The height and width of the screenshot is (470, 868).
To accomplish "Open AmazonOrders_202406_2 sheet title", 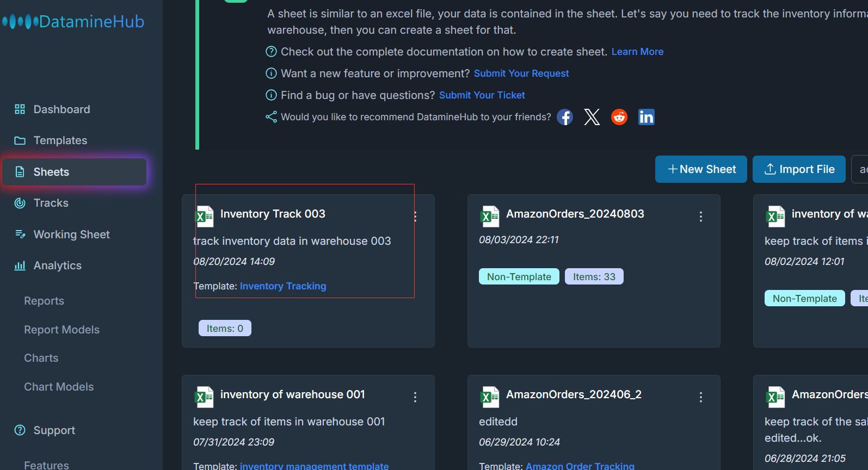I will (574, 394).
